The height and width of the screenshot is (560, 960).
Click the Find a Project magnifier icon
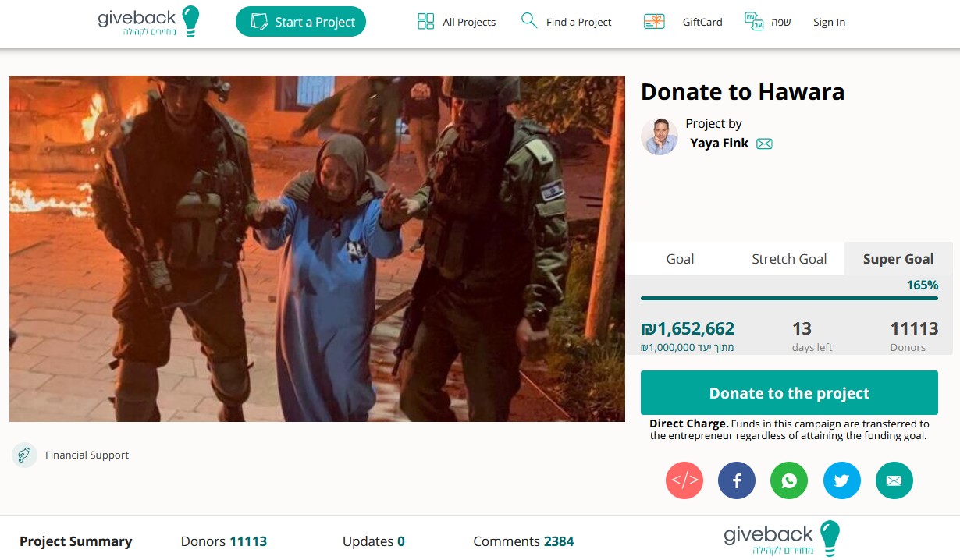(529, 21)
